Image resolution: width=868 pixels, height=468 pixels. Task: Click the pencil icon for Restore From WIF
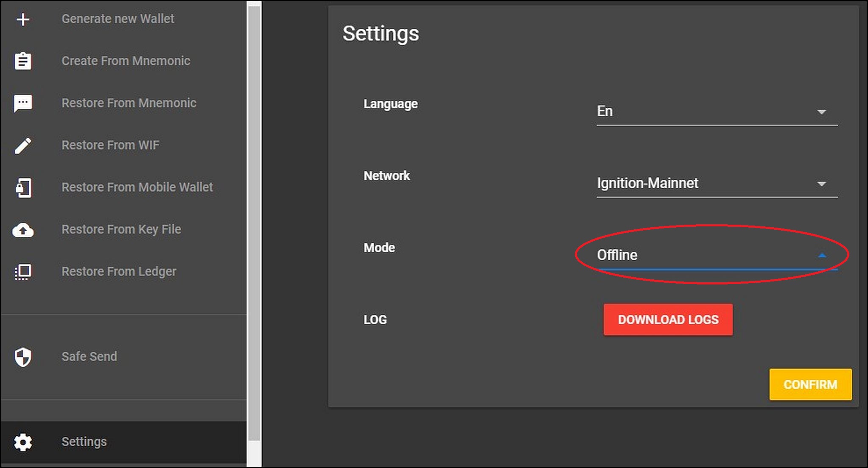(x=23, y=145)
